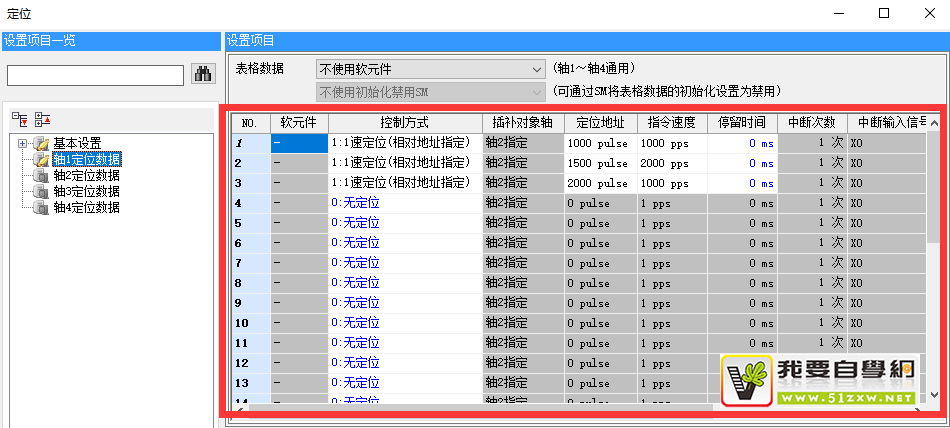Expand the 基本设置 tree node
This screenshot has height=428, width=950.
tap(22, 144)
